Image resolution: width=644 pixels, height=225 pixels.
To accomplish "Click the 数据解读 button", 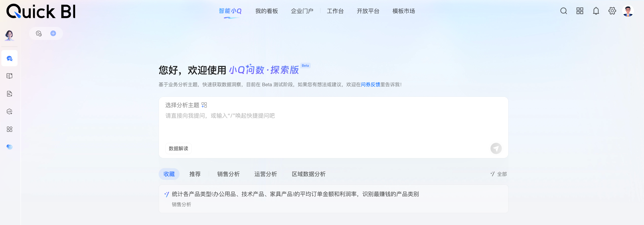I will (x=178, y=148).
